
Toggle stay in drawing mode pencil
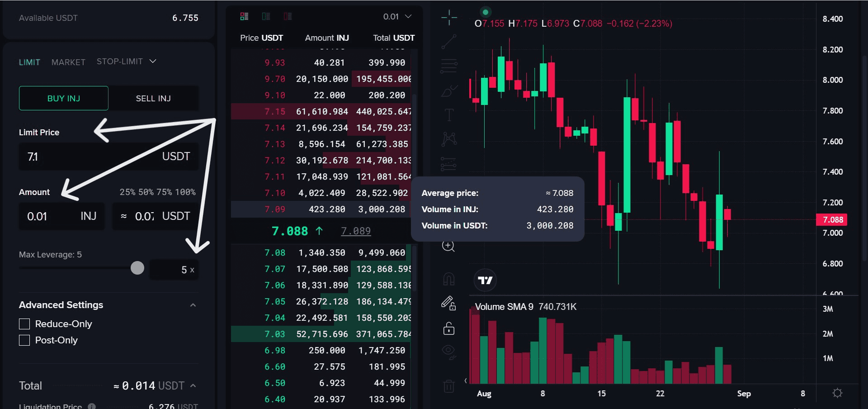[x=448, y=303]
